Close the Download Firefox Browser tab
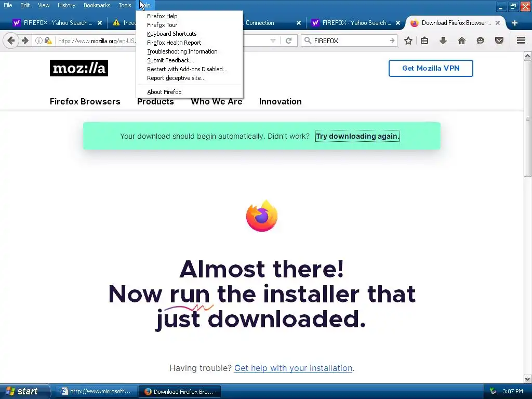Viewport: 532px width, 399px height. [497, 23]
